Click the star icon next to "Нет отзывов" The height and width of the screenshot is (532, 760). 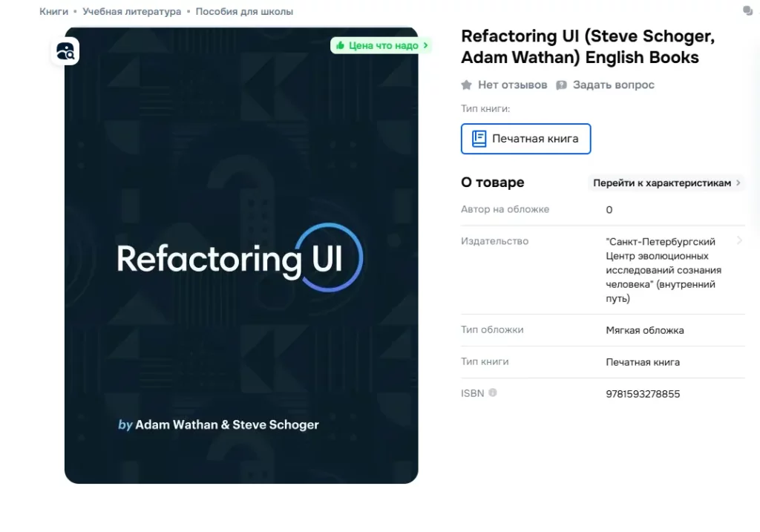click(x=466, y=85)
